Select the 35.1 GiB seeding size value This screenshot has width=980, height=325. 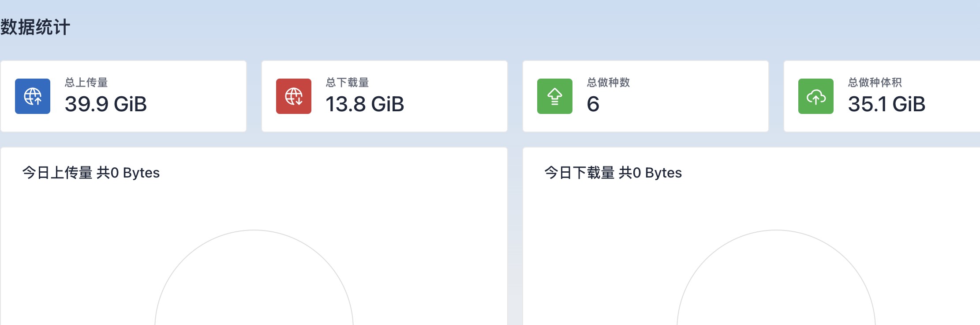click(x=886, y=104)
